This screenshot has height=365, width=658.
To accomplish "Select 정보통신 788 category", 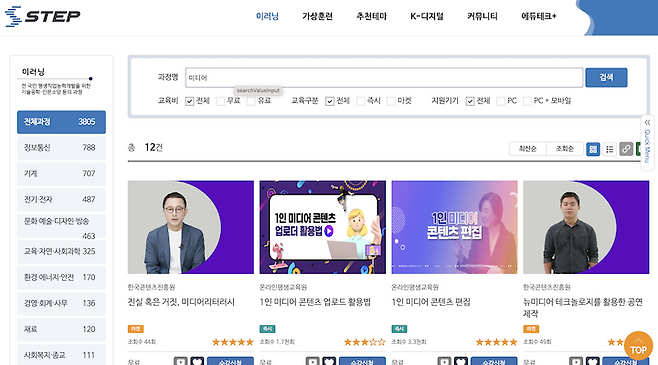I will (61, 148).
